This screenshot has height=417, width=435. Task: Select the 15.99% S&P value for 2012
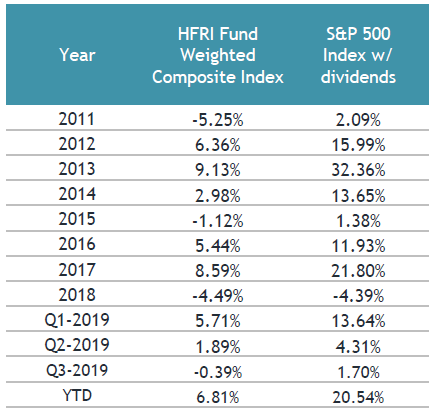click(x=358, y=145)
